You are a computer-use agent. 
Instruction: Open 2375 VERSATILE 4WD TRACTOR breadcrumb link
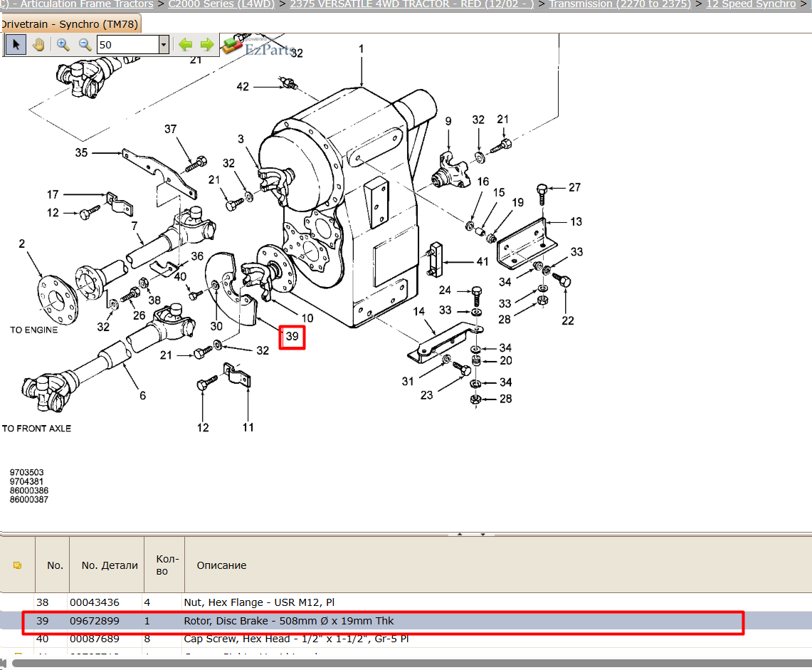[412, 4]
